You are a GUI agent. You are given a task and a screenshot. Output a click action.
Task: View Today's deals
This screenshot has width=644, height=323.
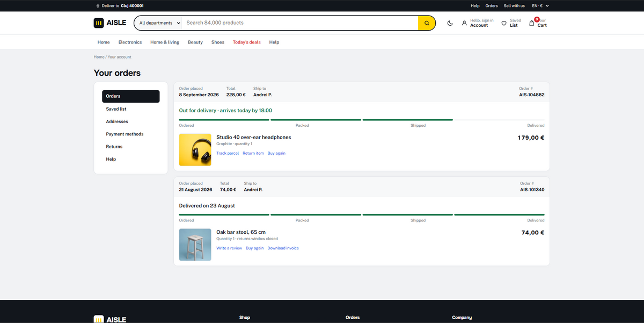[247, 42]
